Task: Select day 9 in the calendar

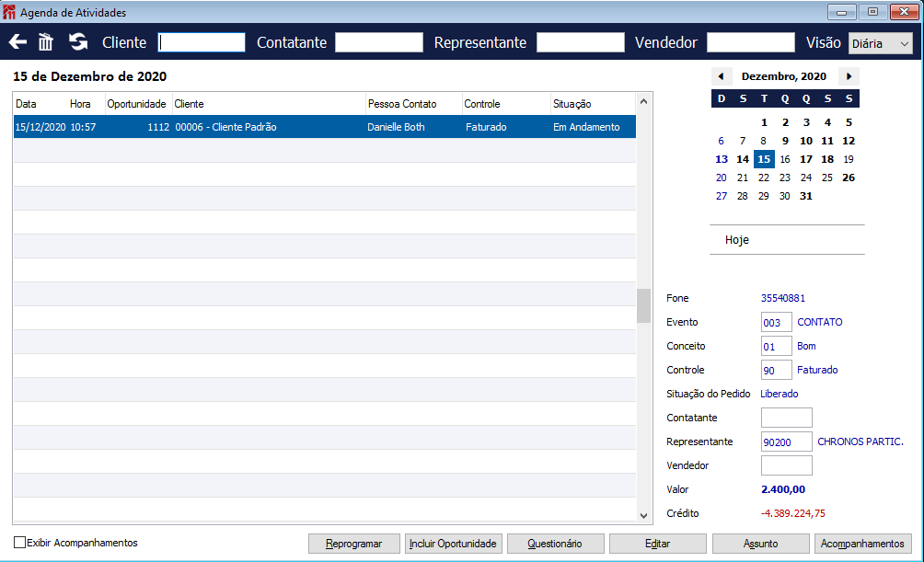Action: point(785,141)
